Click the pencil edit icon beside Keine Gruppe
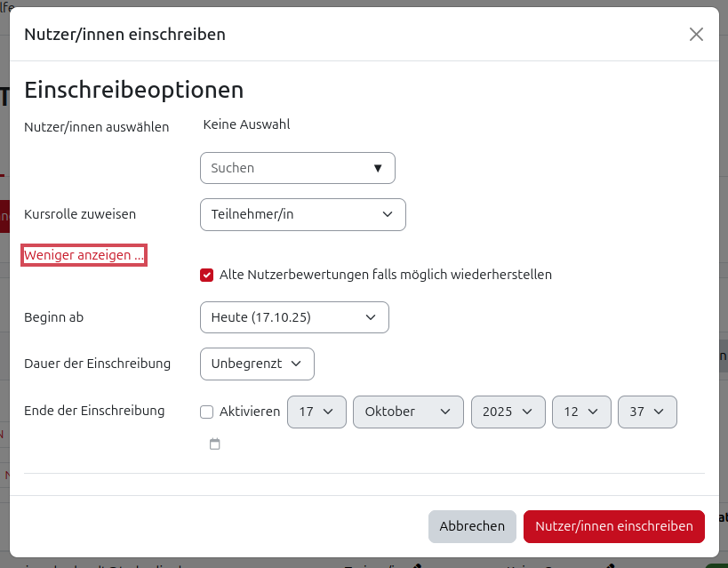The height and width of the screenshot is (568, 728). point(611,565)
